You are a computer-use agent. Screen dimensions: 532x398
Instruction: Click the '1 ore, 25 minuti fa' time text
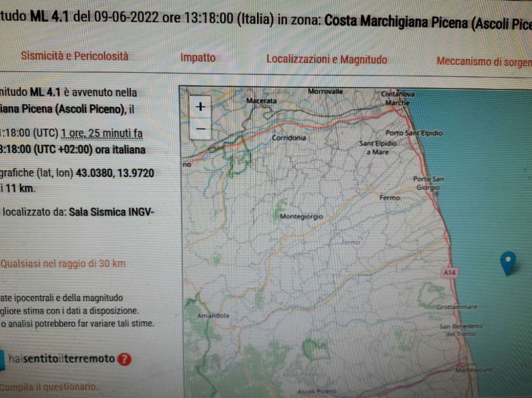point(102,133)
